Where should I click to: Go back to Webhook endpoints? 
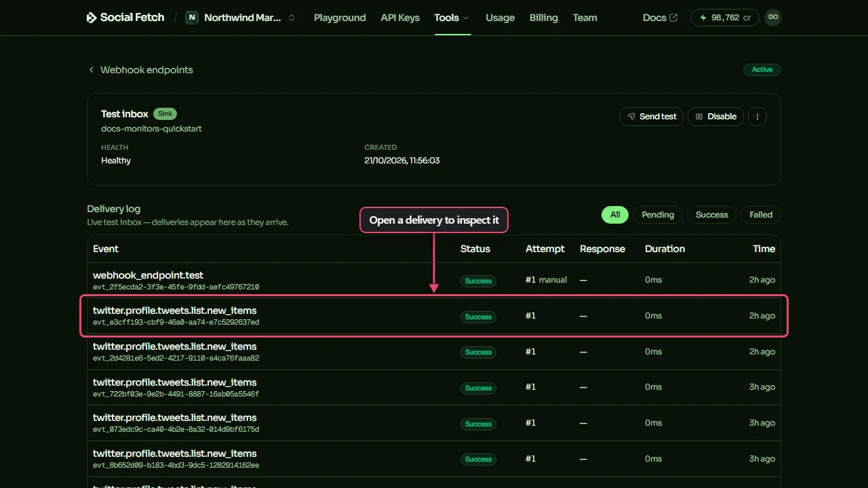click(x=140, y=70)
